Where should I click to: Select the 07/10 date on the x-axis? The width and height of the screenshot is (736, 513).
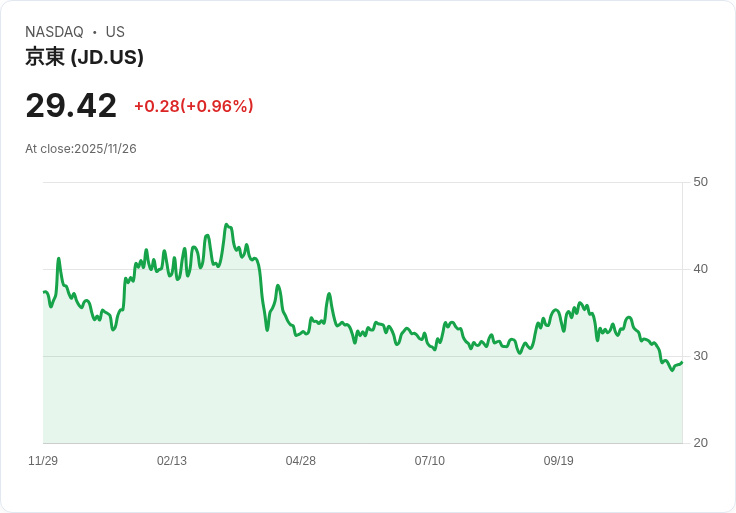coord(430,461)
